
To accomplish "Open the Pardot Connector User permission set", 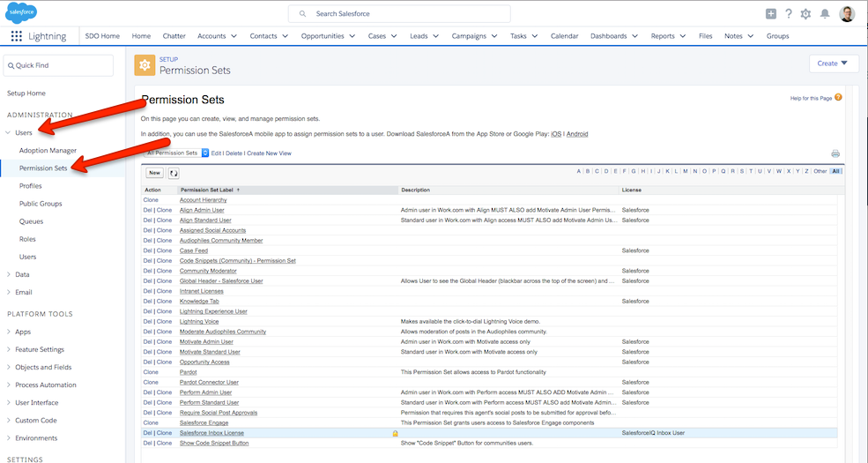I will point(209,382).
